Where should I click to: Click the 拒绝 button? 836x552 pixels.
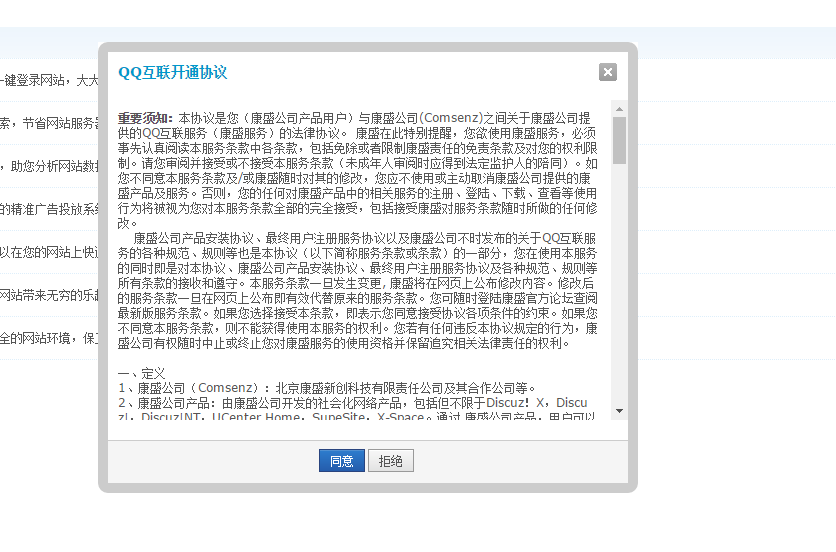[391, 461]
